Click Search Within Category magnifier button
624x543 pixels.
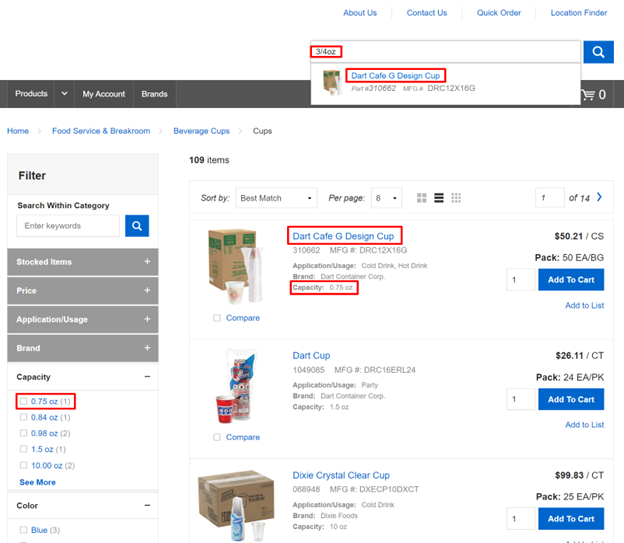pyautogui.click(x=137, y=226)
